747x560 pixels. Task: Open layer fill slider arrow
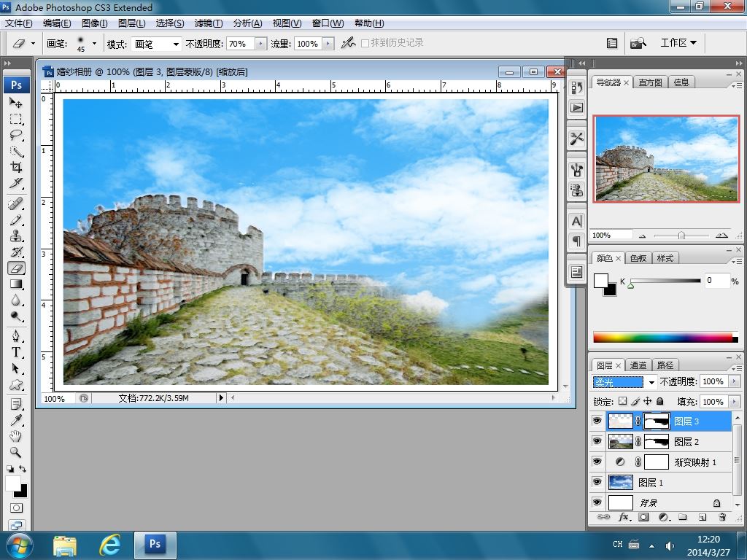click(734, 402)
